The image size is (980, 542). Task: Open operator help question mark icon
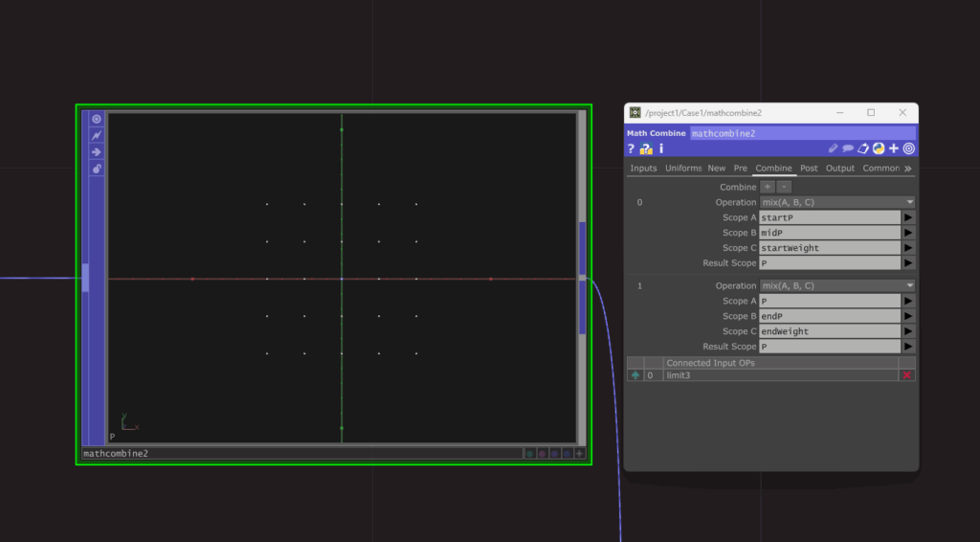tap(632, 148)
